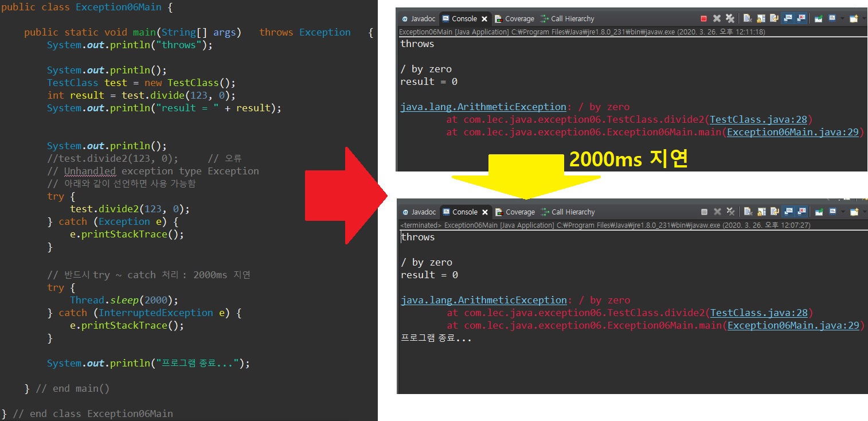Remove all terminated launches in lower console
Viewport: 868px width, 421px height.
(x=730, y=212)
